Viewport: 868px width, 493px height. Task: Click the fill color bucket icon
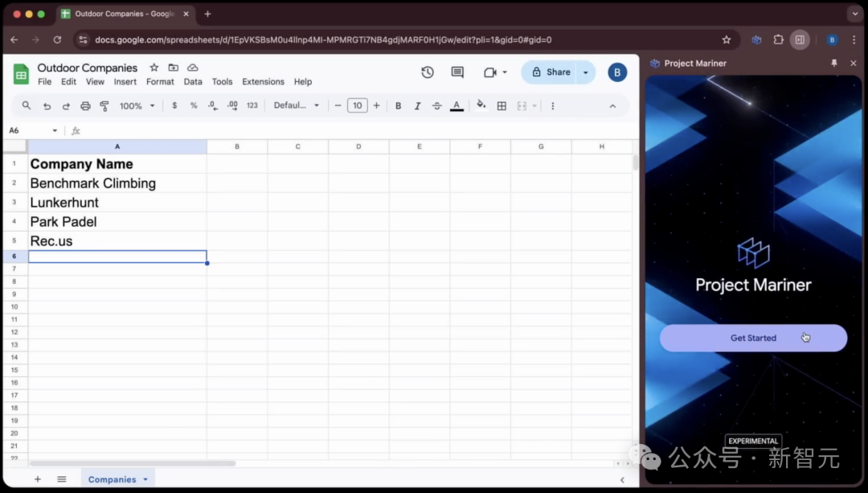tap(481, 105)
